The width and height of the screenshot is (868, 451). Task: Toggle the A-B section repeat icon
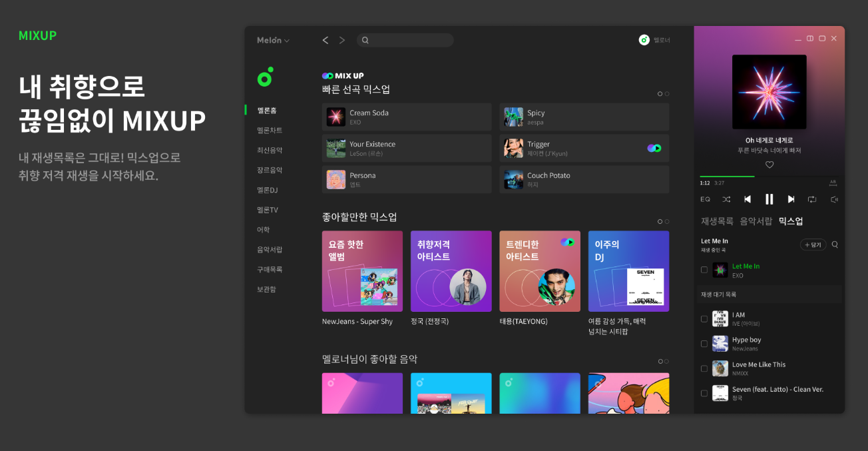click(x=833, y=183)
